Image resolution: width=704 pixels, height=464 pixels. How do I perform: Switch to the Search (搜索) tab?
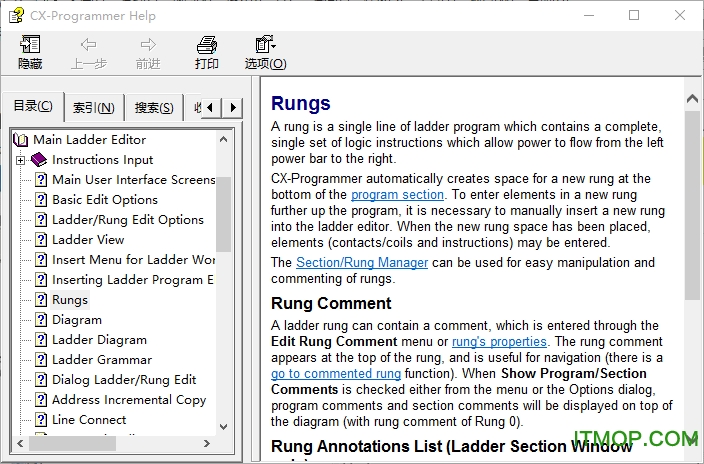tap(154, 108)
